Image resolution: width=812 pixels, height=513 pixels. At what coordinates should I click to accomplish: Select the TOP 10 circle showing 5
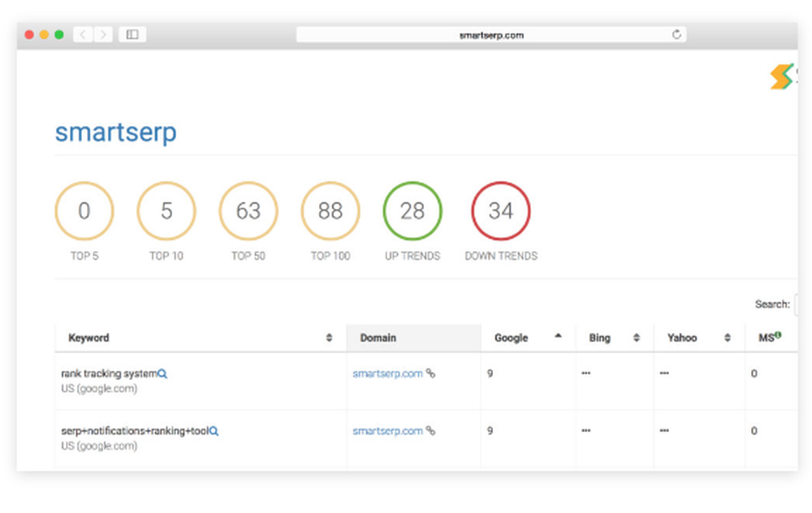pos(166,211)
